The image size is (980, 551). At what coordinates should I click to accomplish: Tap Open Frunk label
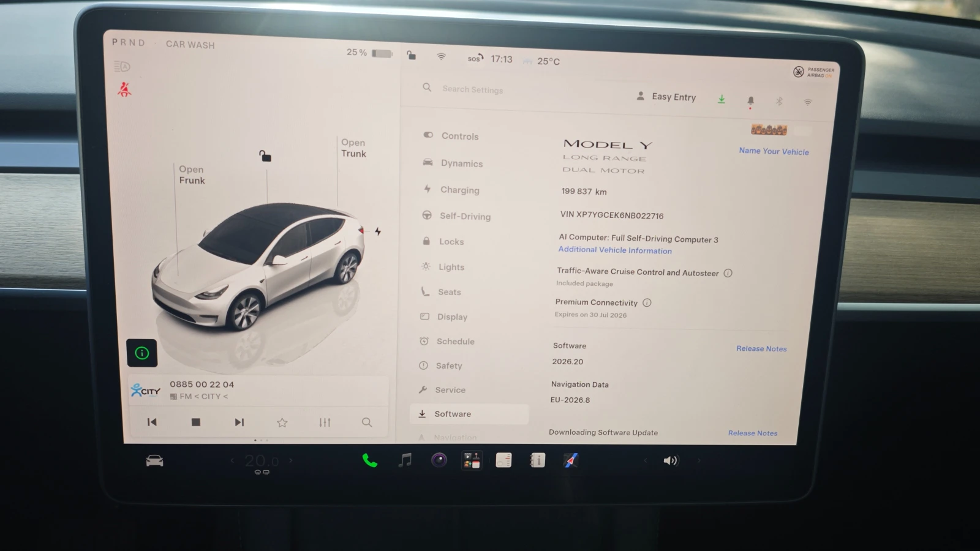click(x=192, y=174)
